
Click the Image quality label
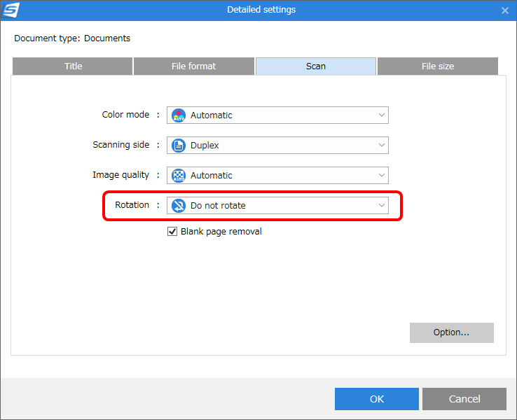click(121, 175)
